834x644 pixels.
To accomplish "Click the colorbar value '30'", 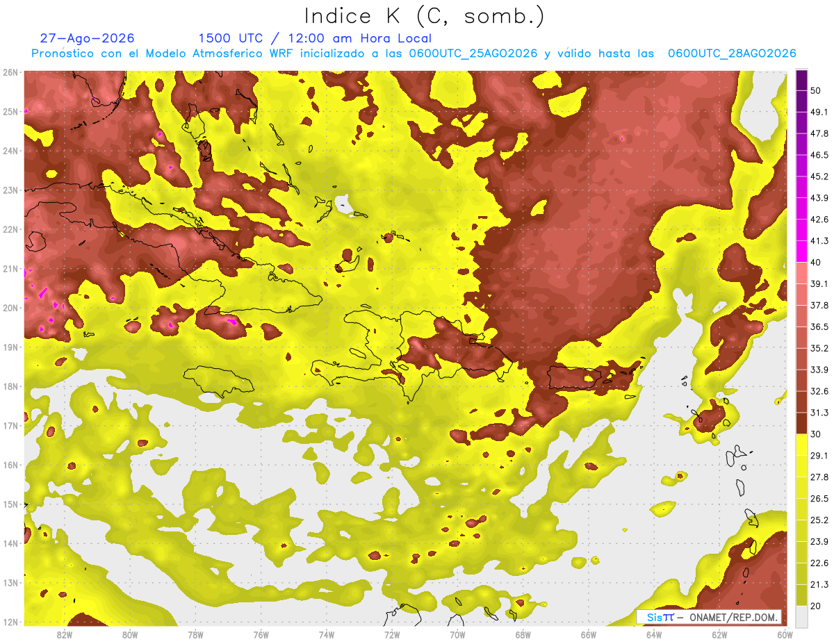I will (816, 434).
